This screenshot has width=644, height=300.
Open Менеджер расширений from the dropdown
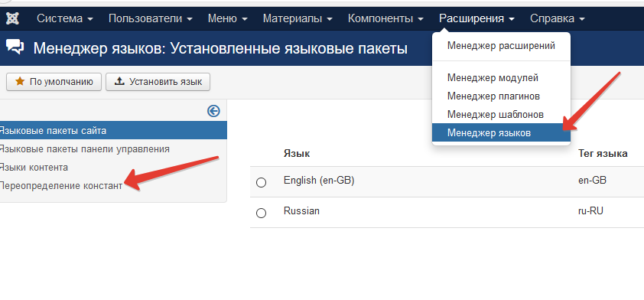(x=501, y=46)
